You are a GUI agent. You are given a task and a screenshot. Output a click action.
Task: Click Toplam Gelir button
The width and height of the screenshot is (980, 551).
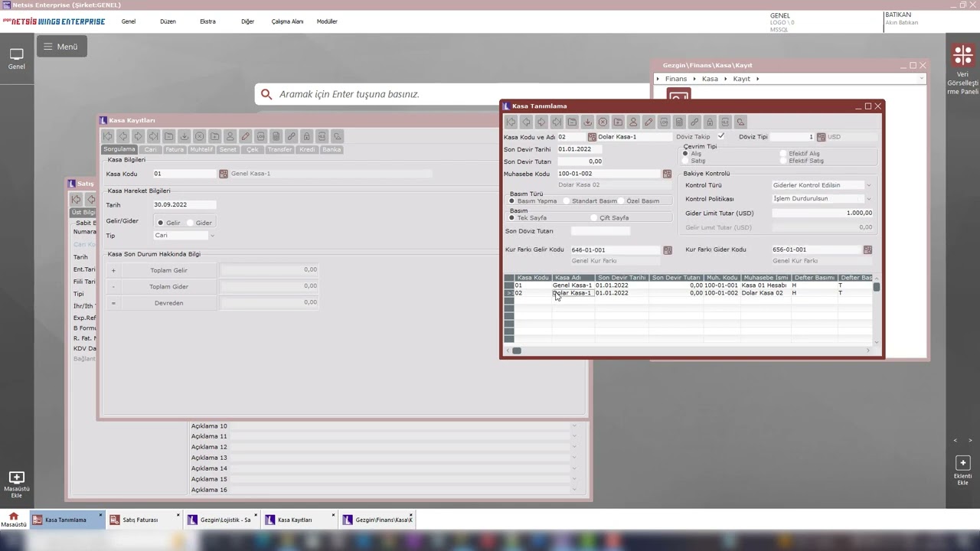(x=168, y=270)
